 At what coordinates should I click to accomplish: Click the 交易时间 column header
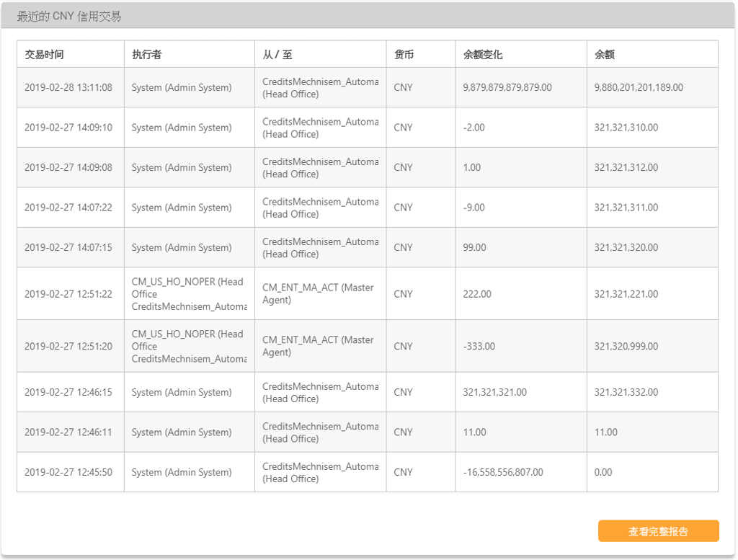[44, 55]
